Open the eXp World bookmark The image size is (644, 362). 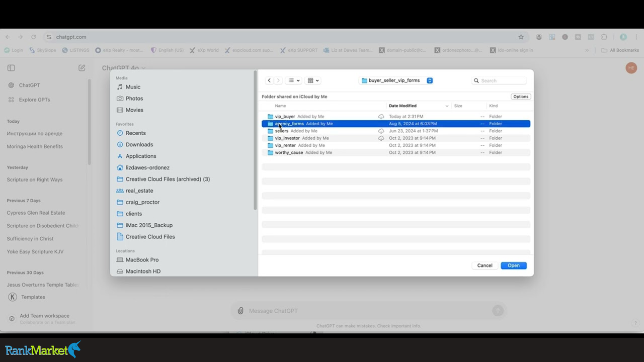point(204,50)
